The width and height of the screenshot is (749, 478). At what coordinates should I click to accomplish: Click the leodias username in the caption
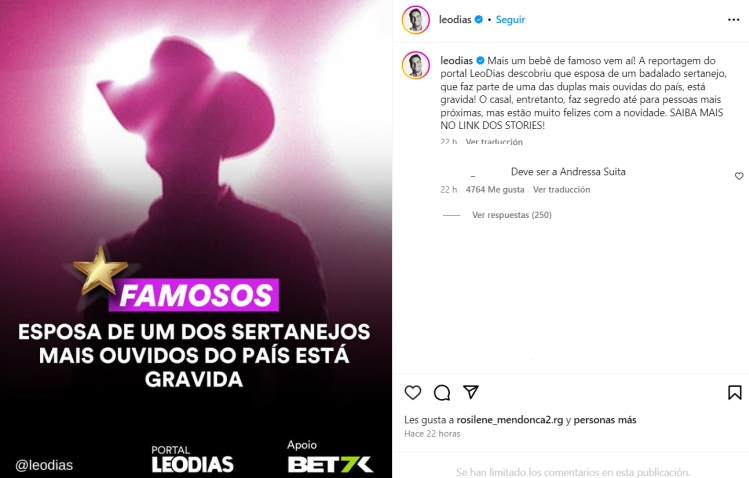pos(456,61)
